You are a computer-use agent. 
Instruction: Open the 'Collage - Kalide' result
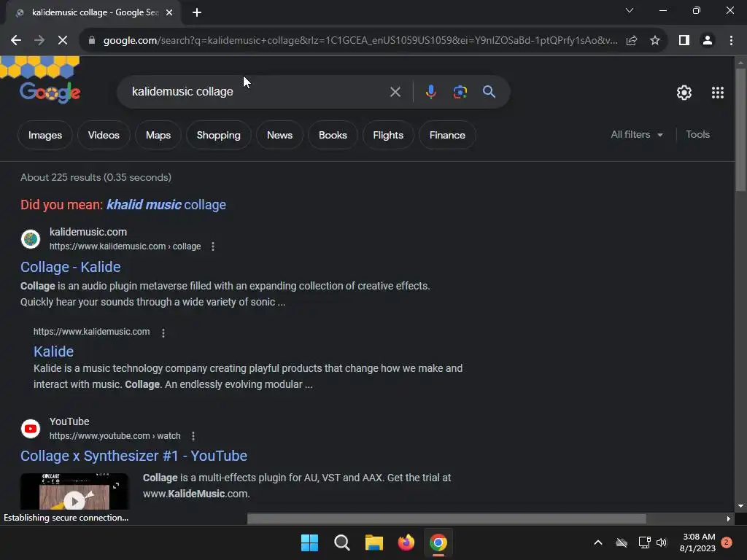71,267
